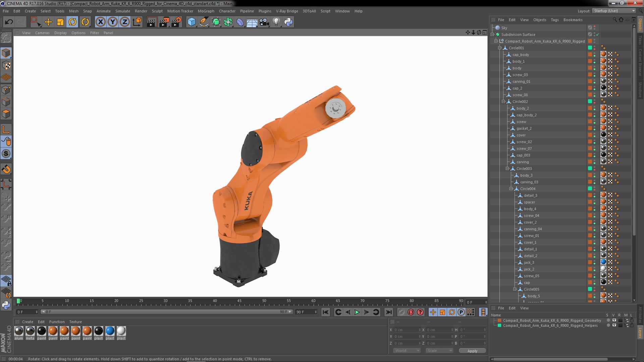Screen dimensions: 644x362
Task: Click the Enable Axis tool icon
Action: pos(6,129)
